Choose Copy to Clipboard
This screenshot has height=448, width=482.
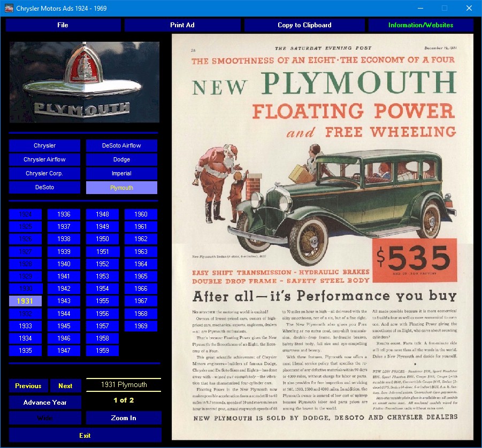[x=304, y=25]
